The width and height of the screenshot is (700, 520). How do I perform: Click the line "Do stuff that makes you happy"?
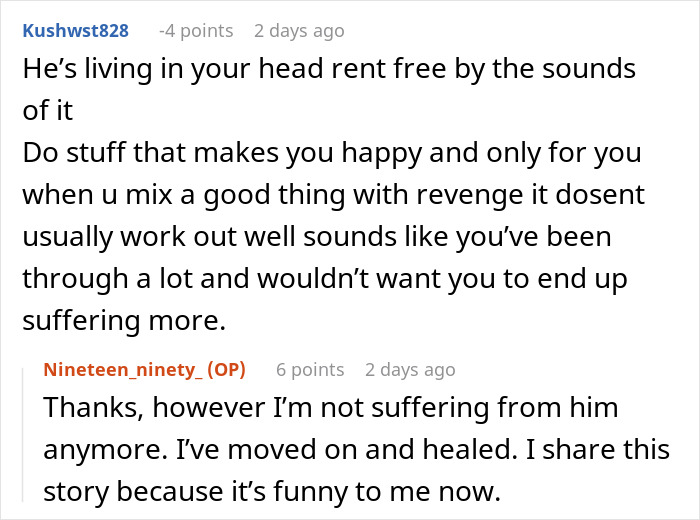click(331, 155)
